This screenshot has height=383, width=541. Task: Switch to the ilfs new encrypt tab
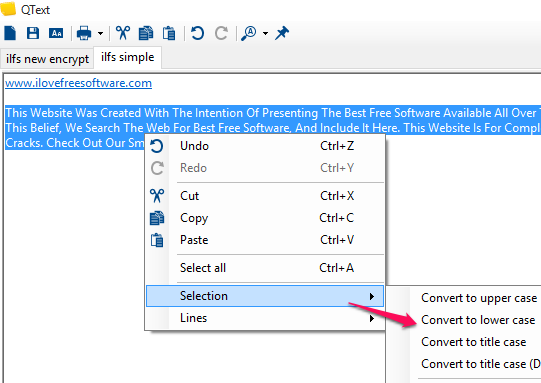(47, 59)
